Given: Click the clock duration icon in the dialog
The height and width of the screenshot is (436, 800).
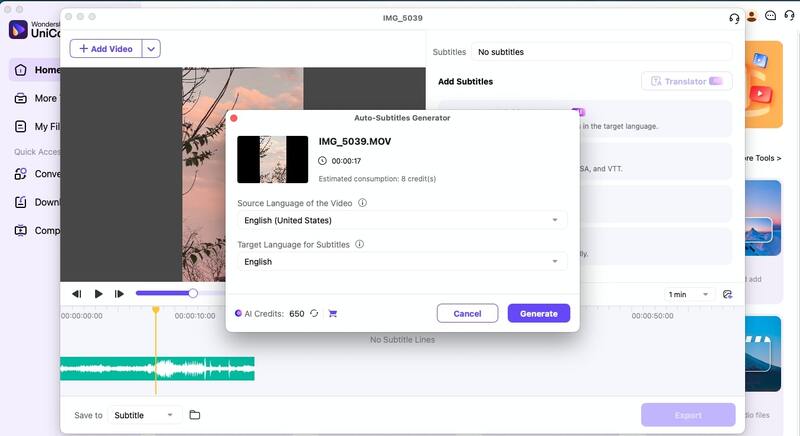Looking at the screenshot, I should 322,161.
